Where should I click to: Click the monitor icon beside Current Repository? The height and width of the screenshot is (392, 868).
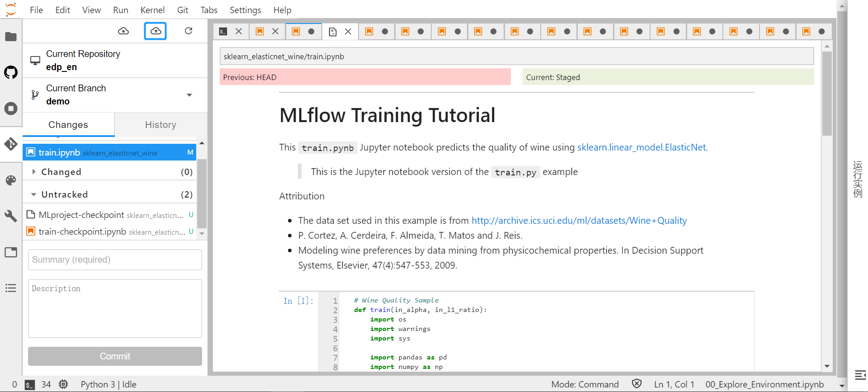[x=35, y=61]
